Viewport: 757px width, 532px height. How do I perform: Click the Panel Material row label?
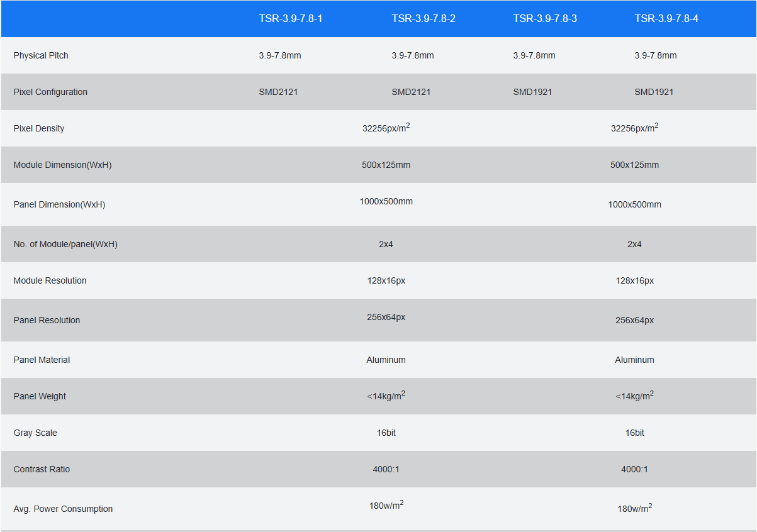[x=42, y=360]
